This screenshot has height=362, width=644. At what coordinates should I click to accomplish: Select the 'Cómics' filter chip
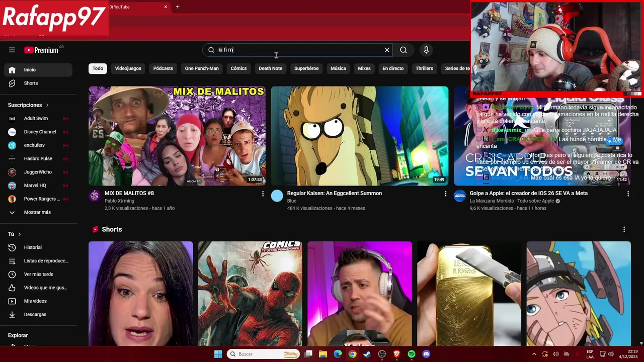pyautogui.click(x=238, y=68)
